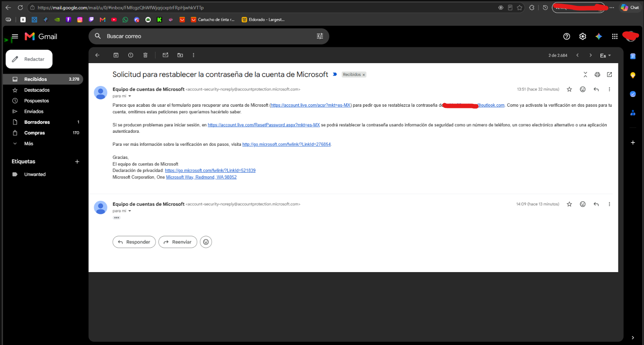Screen dimensions: 644x345
Task: Toggle the importance marker beside the subject
Action: point(335,75)
